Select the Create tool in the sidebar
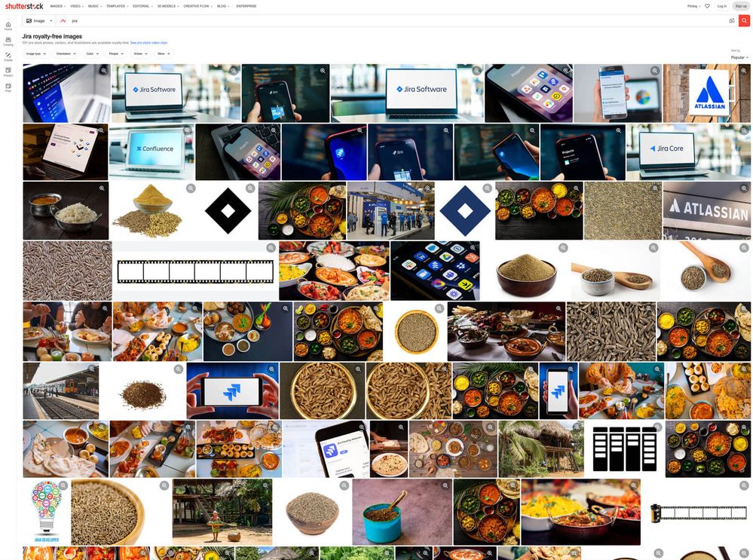The height and width of the screenshot is (560, 753). pyautogui.click(x=7, y=57)
